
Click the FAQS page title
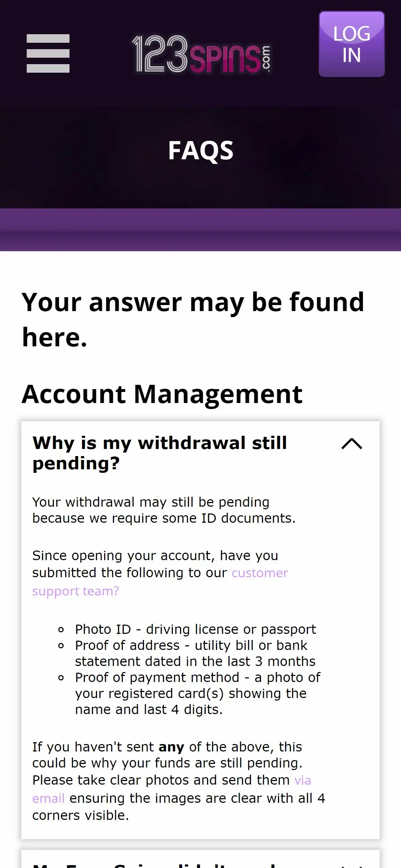tap(201, 150)
